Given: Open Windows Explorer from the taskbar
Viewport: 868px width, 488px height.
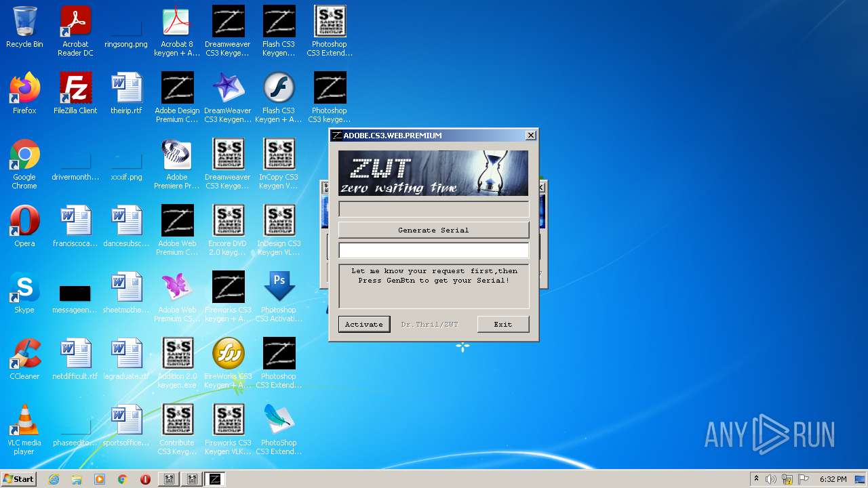Looking at the screenshot, I should click(77, 479).
